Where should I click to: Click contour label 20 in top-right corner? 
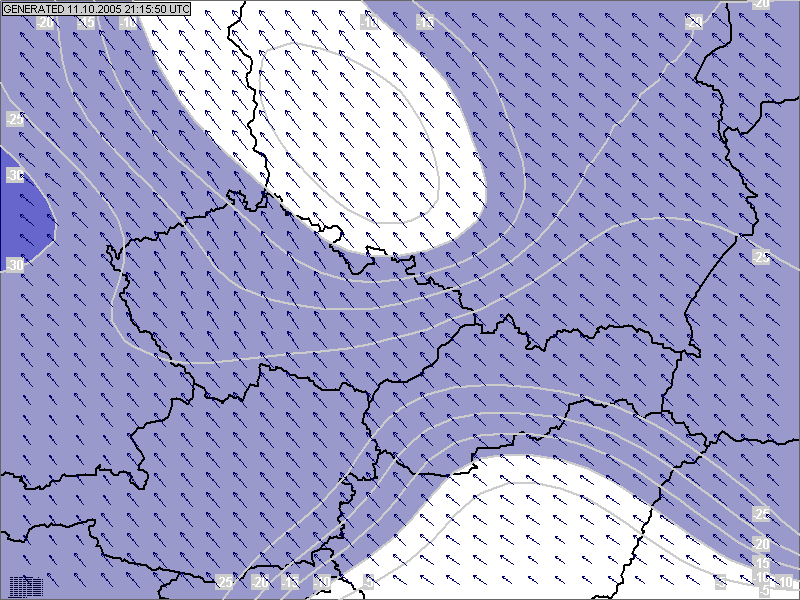pos(761,4)
